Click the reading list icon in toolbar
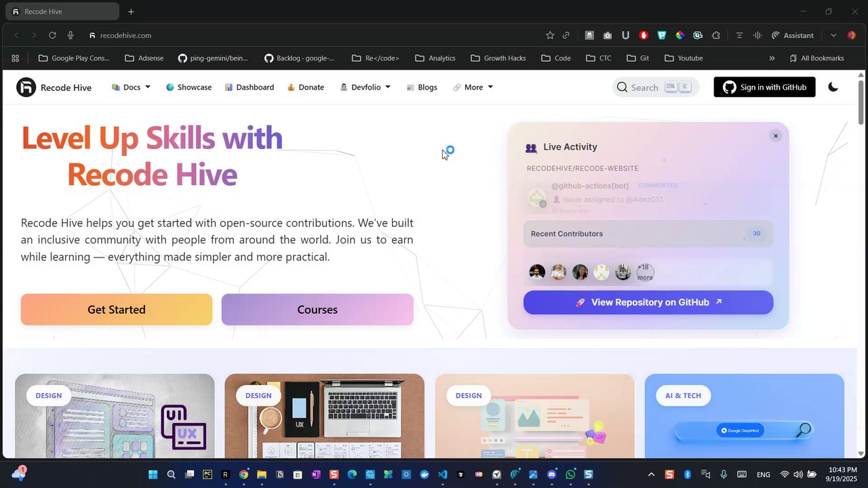 739,35
